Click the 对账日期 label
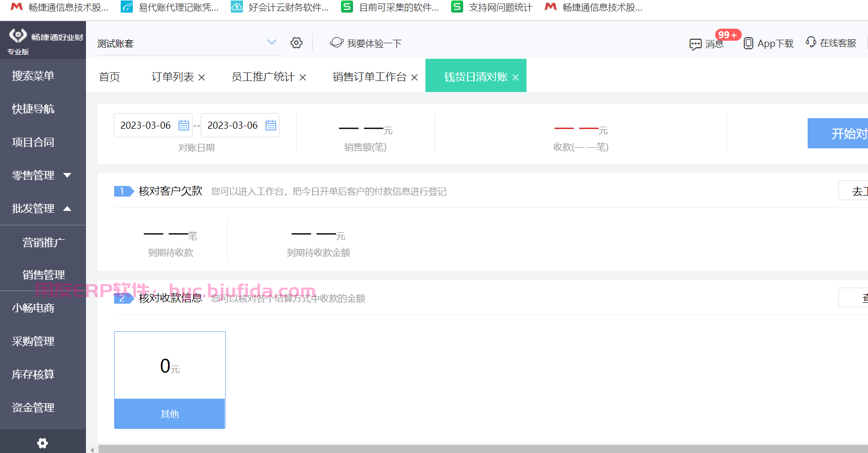This screenshot has width=868, height=453. point(197,148)
